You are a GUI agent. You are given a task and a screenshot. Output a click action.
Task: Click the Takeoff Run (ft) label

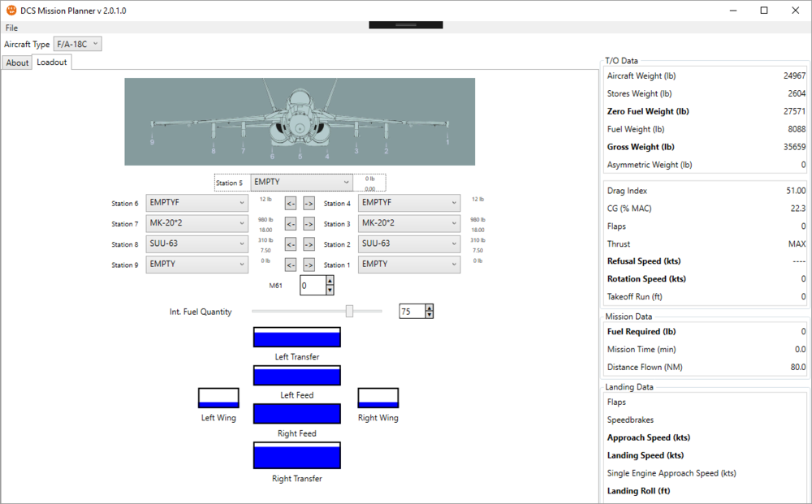[x=634, y=297]
